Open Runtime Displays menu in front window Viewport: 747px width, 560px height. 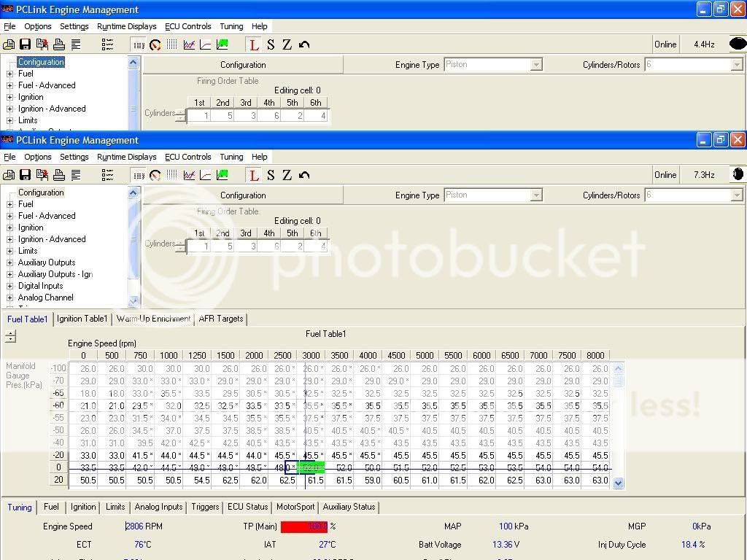pyautogui.click(x=127, y=157)
